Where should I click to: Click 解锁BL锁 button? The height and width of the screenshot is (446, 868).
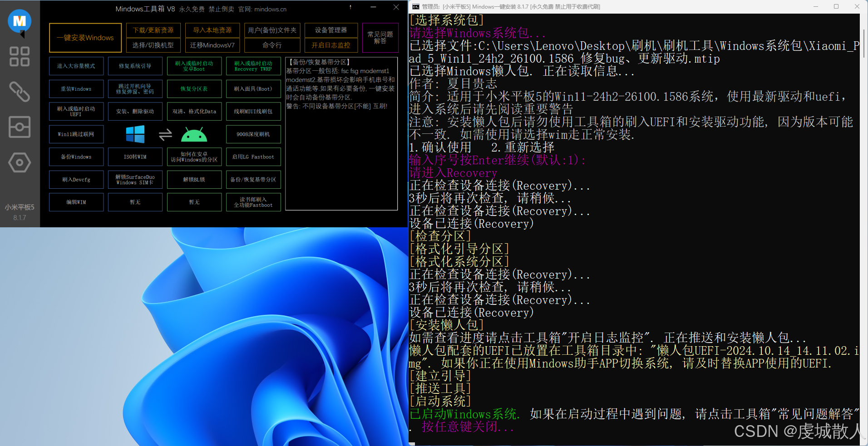pos(194,180)
